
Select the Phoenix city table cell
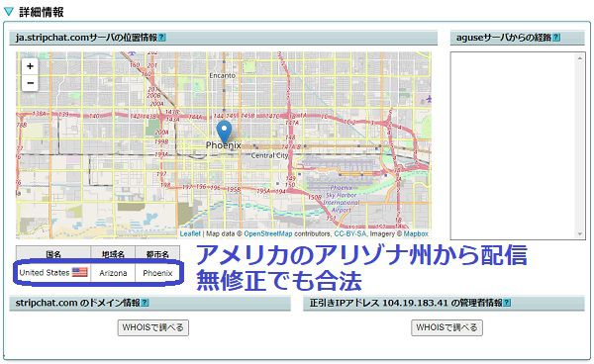(x=157, y=273)
